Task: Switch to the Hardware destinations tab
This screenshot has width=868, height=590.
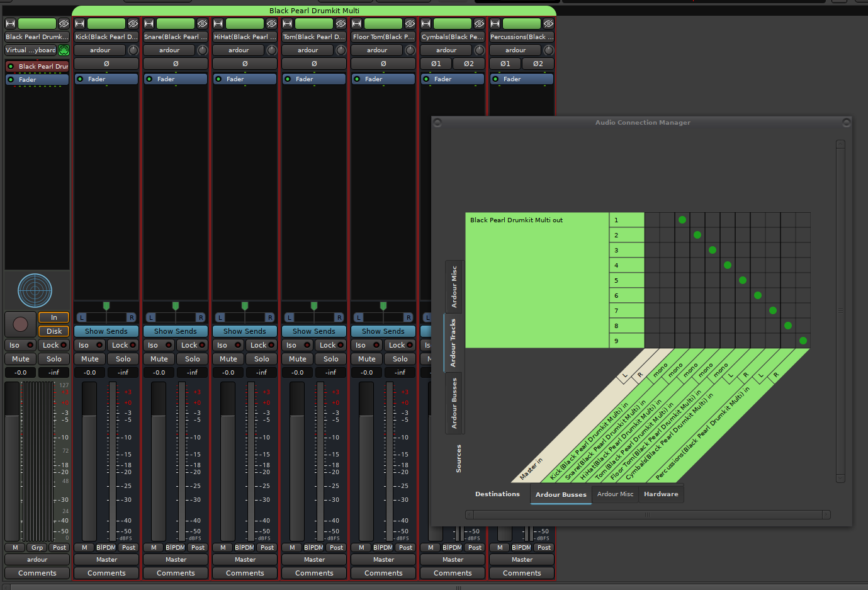Action: pos(661,494)
